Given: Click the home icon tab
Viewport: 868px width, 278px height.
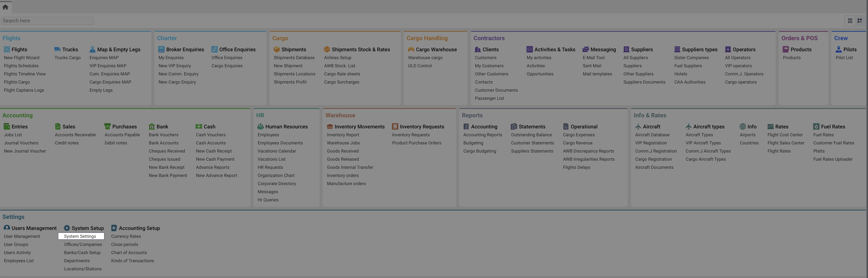Looking at the screenshot, I should [5, 7].
